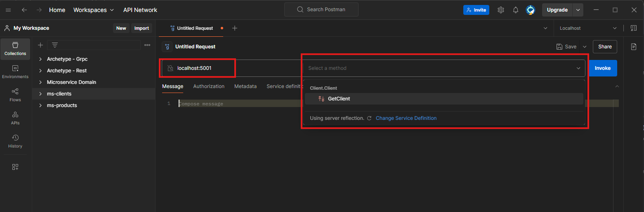Image resolution: width=644 pixels, height=212 pixels.
Task: Open the History sidebar tab
Action: pos(15,141)
